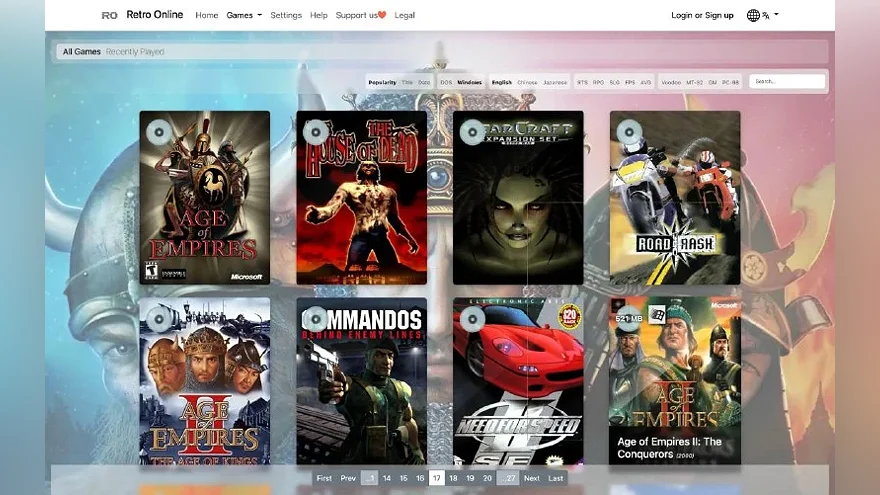The height and width of the screenshot is (495, 880).
Task: Open the Age of Empires game cover
Action: [x=205, y=198]
